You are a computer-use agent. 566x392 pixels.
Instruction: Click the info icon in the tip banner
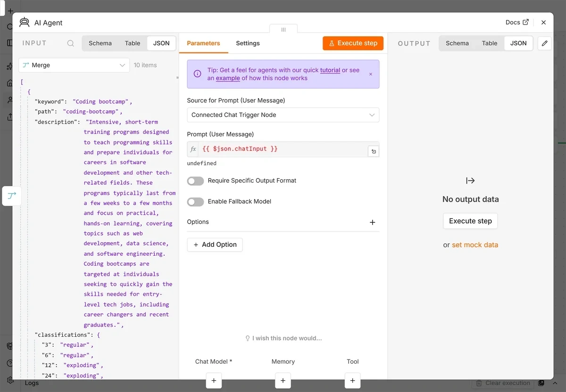[198, 74]
